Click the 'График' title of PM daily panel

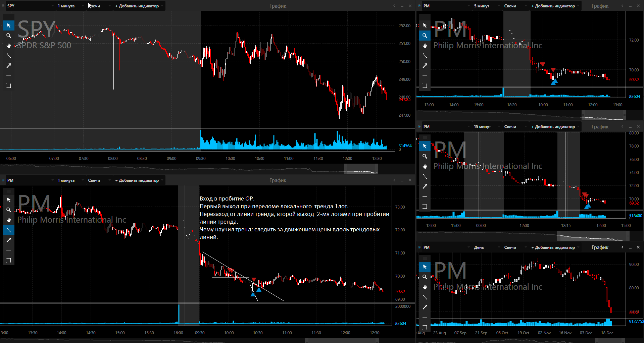600,247
